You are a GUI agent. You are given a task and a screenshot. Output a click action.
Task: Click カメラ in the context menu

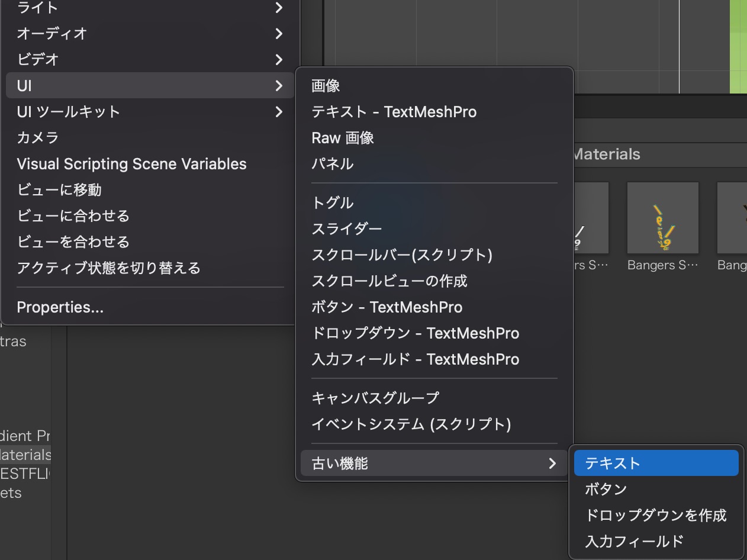pos(38,138)
